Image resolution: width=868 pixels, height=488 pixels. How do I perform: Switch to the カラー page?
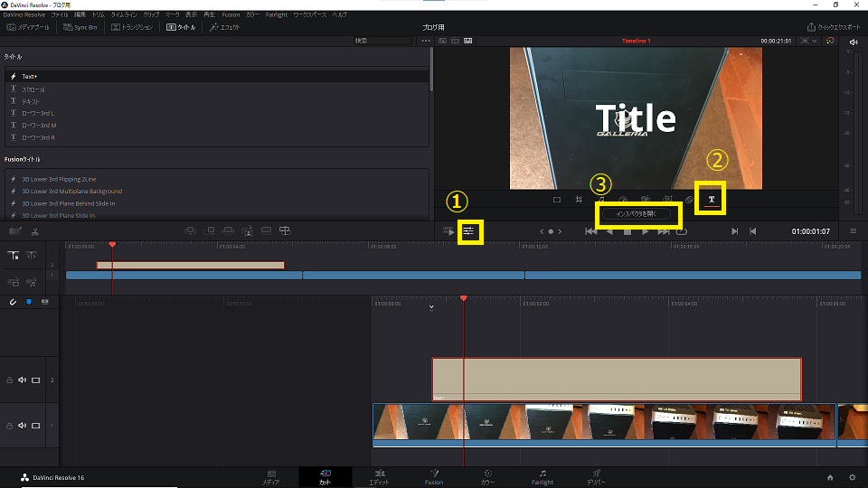coord(487,477)
